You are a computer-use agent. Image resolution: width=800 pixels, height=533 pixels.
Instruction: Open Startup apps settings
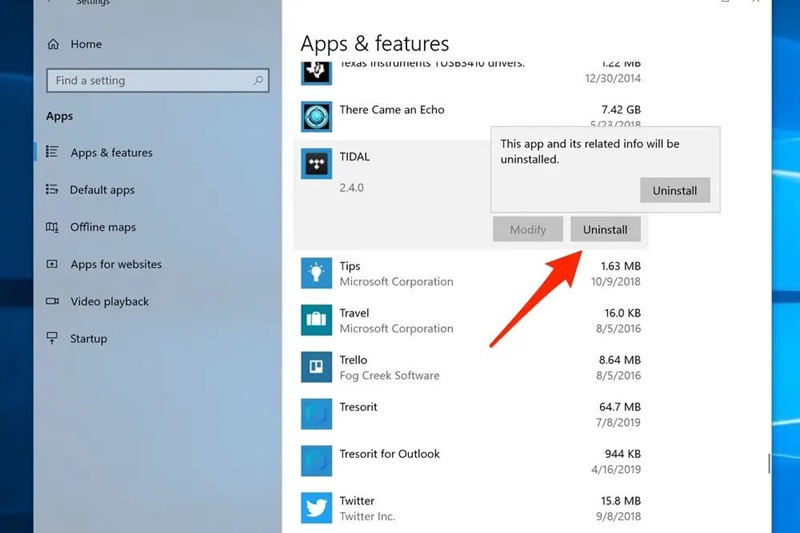pyautogui.click(x=88, y=338)
